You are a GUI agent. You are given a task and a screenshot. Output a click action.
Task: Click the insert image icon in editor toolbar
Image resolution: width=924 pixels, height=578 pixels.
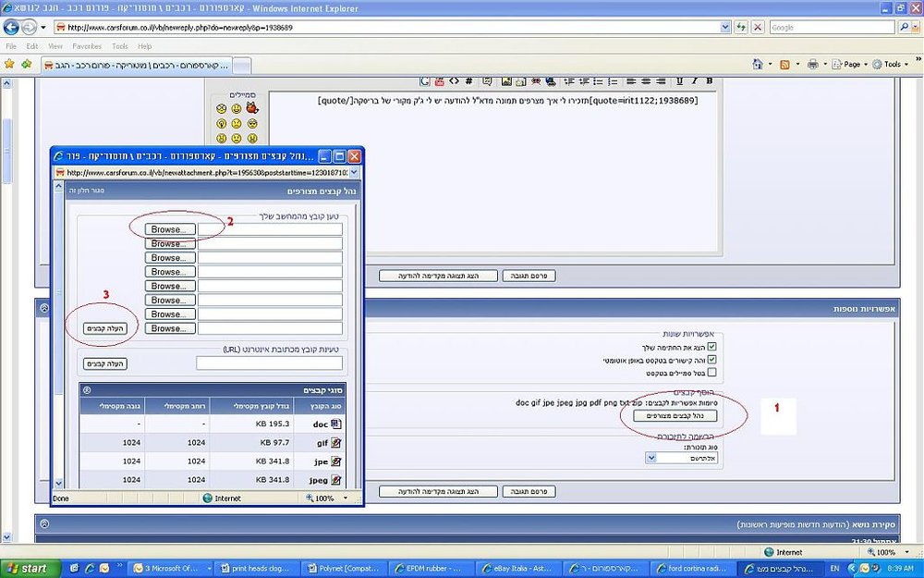pyautogui.click(x=506, y=81)
